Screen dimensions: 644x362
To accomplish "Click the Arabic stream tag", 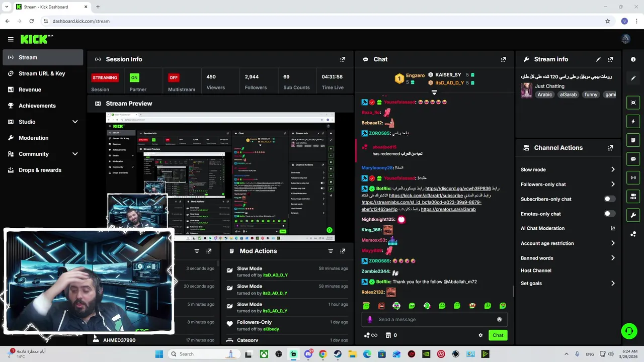I will click(x=545, y=95).
